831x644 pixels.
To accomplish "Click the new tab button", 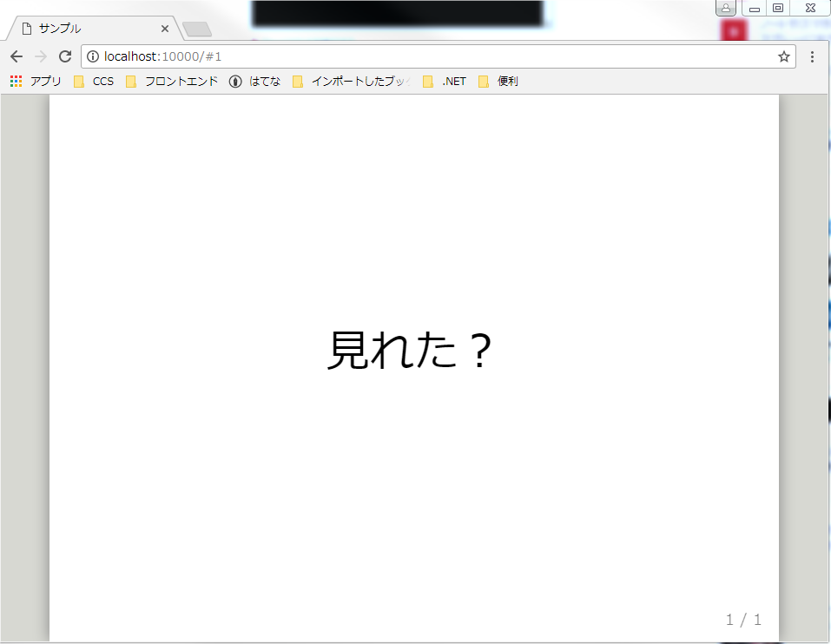I will 197,27.
